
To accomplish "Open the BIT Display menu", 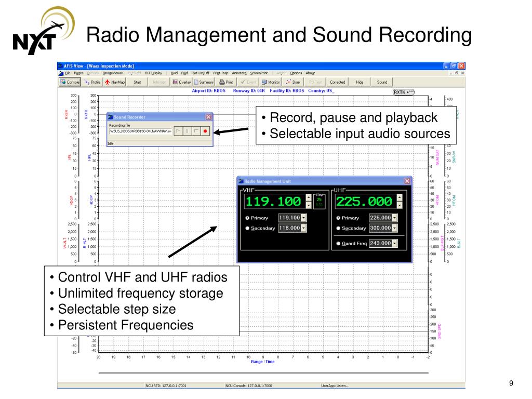I will tap(154, 73).
